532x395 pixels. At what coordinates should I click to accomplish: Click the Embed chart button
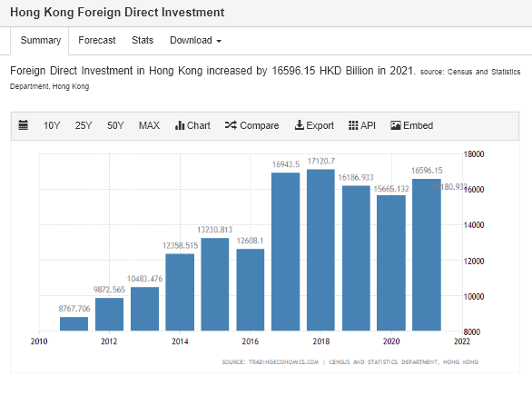pyautogui.click(x=411, y=125)
